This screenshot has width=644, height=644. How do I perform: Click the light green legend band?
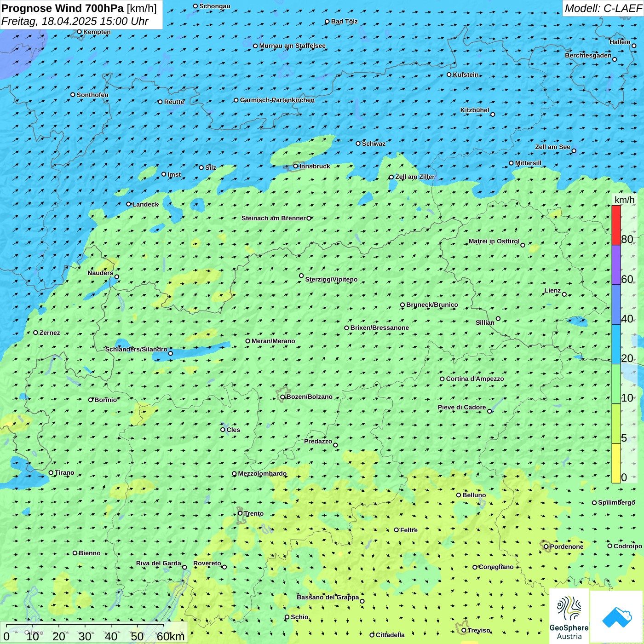[616, 384]
